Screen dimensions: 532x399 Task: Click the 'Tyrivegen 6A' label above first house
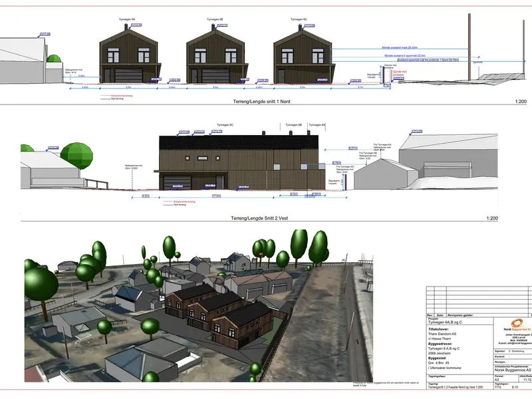coord(127,19)
